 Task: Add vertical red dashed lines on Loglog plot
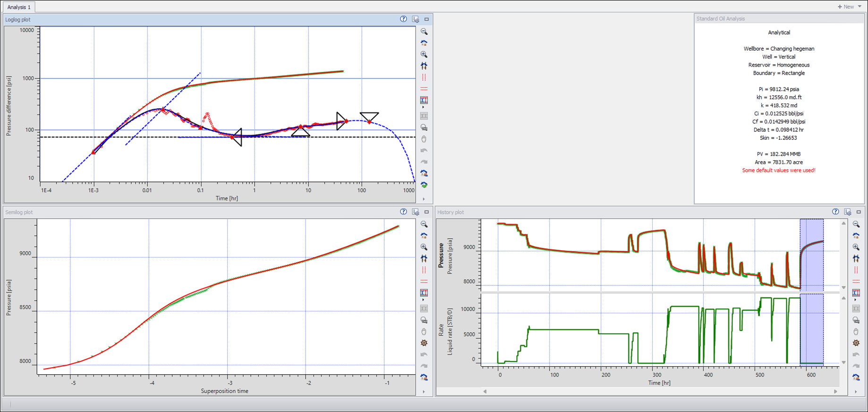424,77
